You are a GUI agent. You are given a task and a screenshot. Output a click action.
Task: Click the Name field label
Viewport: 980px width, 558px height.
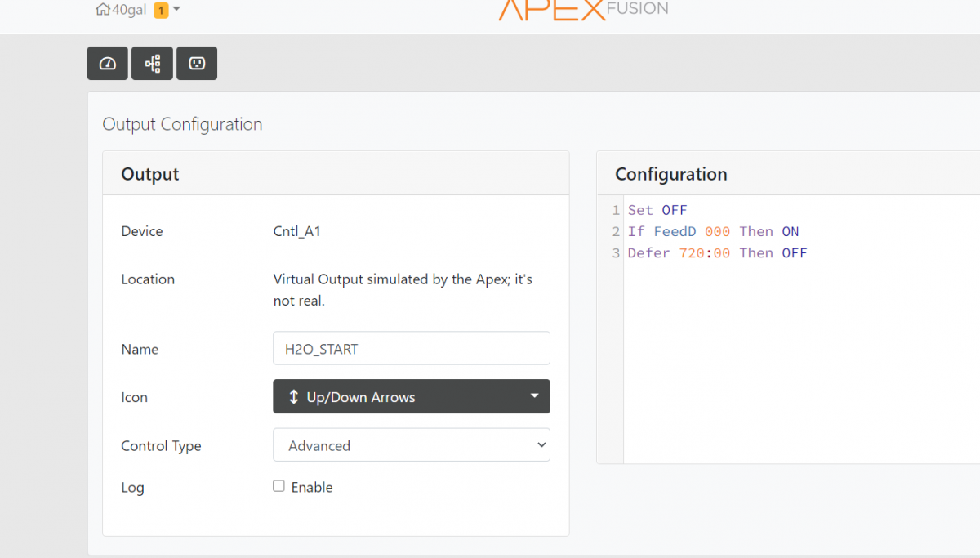tap(140, 349)
